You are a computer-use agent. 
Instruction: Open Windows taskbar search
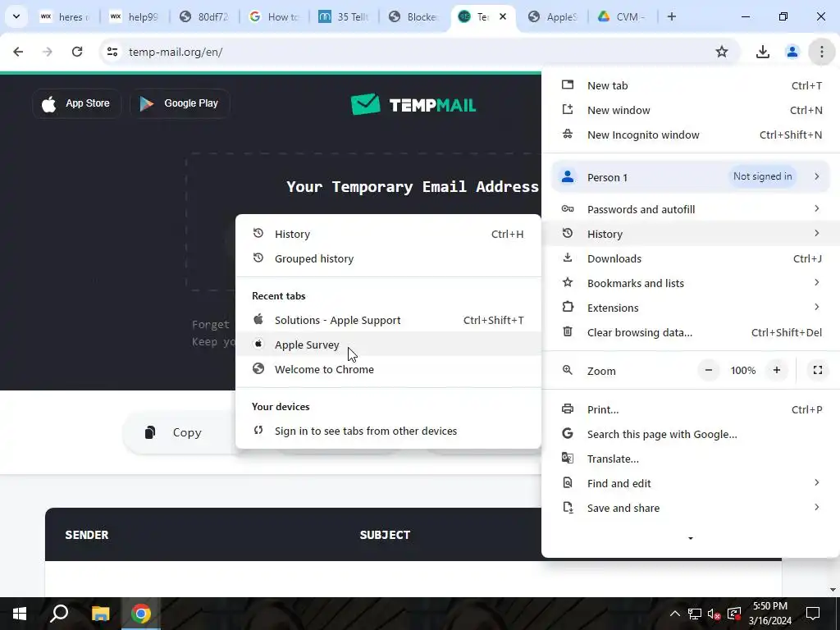tap(59, 614)
